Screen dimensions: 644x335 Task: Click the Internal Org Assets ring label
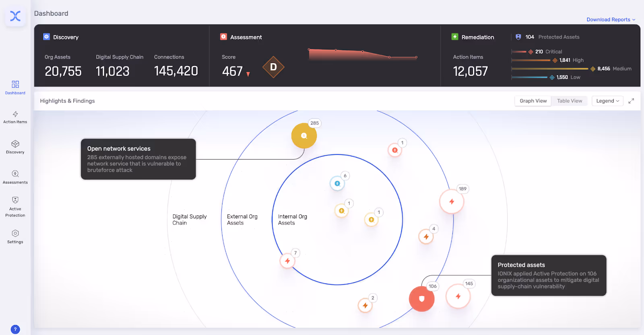pyautogui.click(x=293, y=220)
